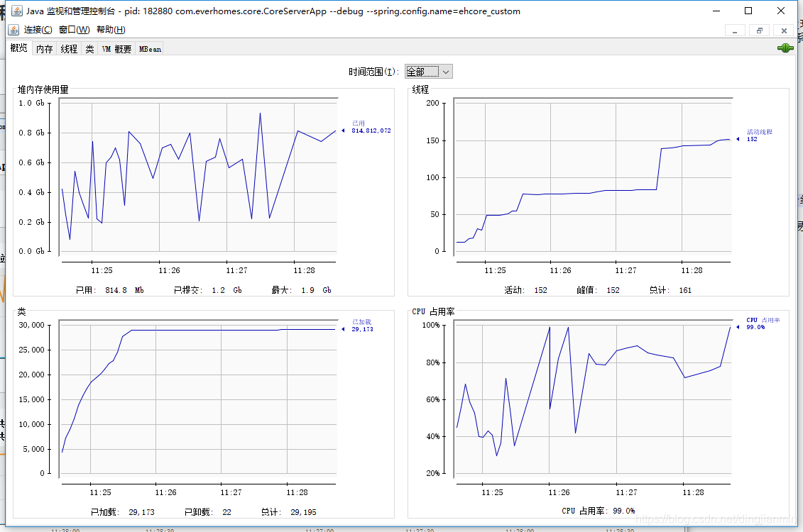
Task: Click the CPU 占用率 marker arrow
Action: (x=738, y=327)
